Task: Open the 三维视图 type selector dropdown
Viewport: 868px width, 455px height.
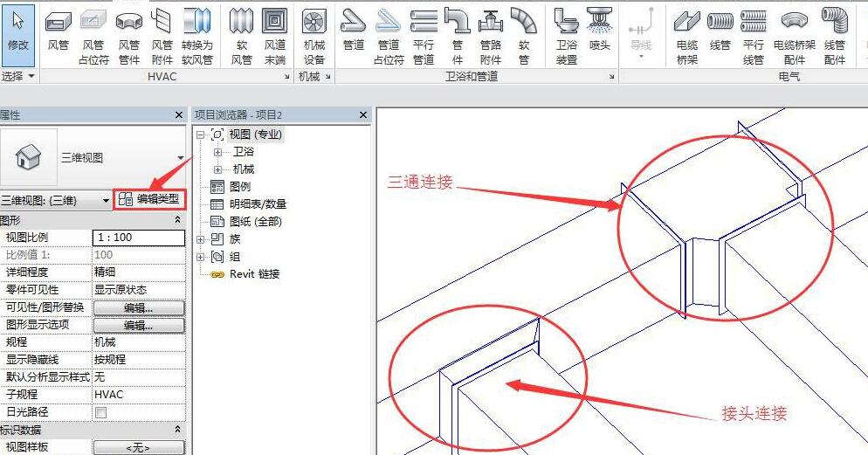Action: (x=181, y=158)
